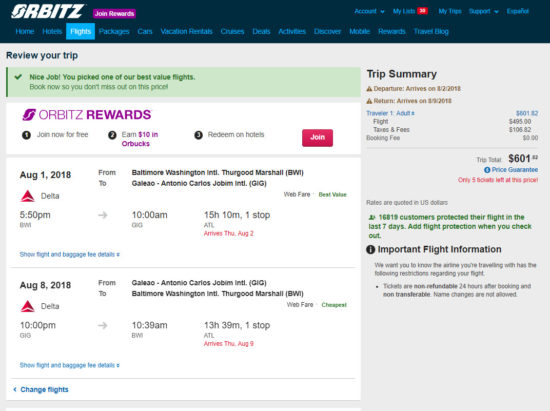Expand Traveler 1: Adult details
Viewport: 550px width, 411px height.
click(390, 113)
